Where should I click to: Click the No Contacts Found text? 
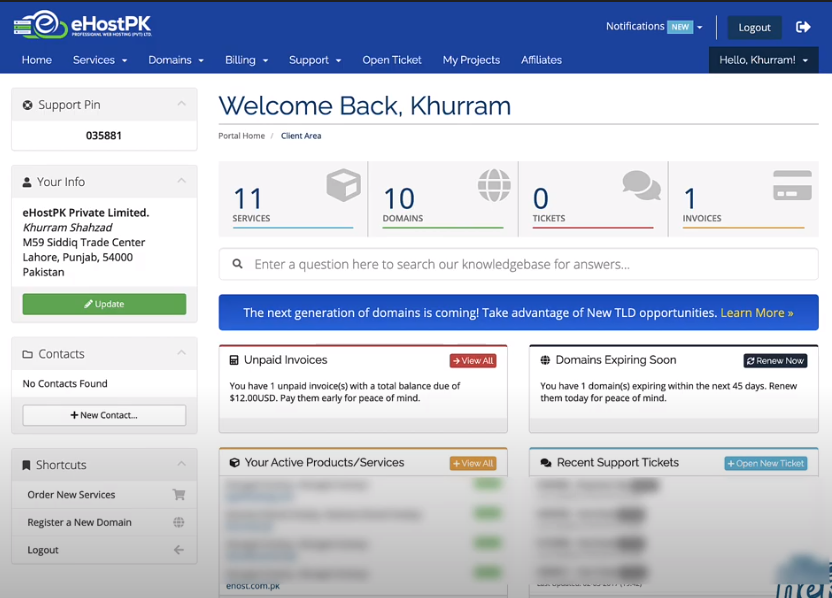tap(65, 384)
